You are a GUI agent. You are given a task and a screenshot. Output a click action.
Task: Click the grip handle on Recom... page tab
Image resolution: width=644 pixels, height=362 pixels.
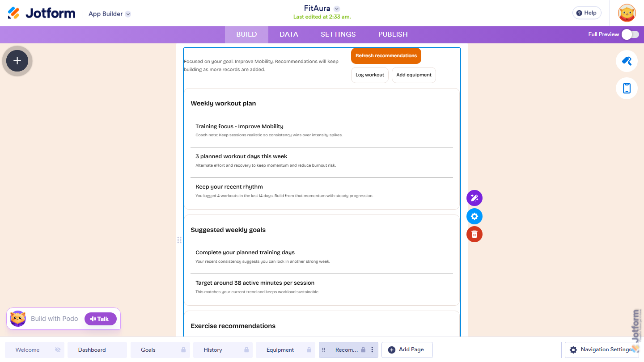pyautogui.click(x=324, y=350)
